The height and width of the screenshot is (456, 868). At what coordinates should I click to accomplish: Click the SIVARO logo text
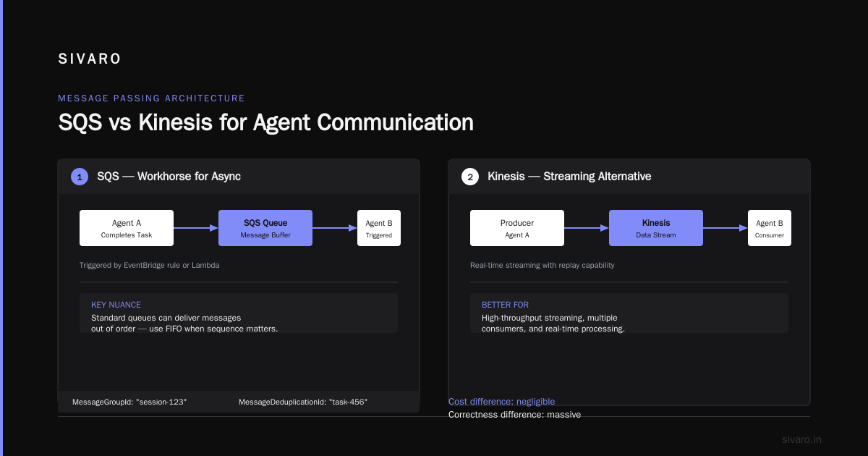click(x=90, y=59)
